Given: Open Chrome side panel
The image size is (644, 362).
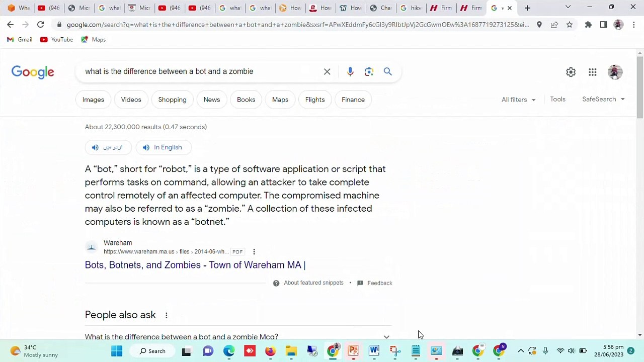Looking at the screenshot, I should coord(603,25).
